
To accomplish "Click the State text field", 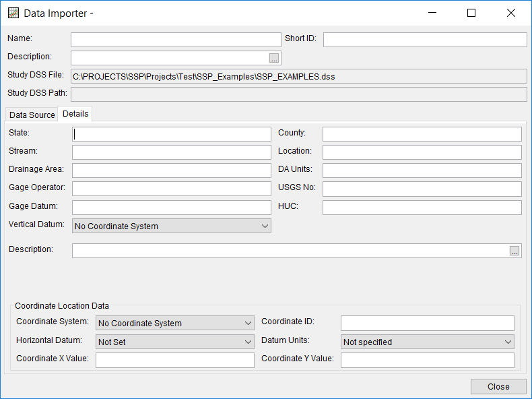I will 172,134.
